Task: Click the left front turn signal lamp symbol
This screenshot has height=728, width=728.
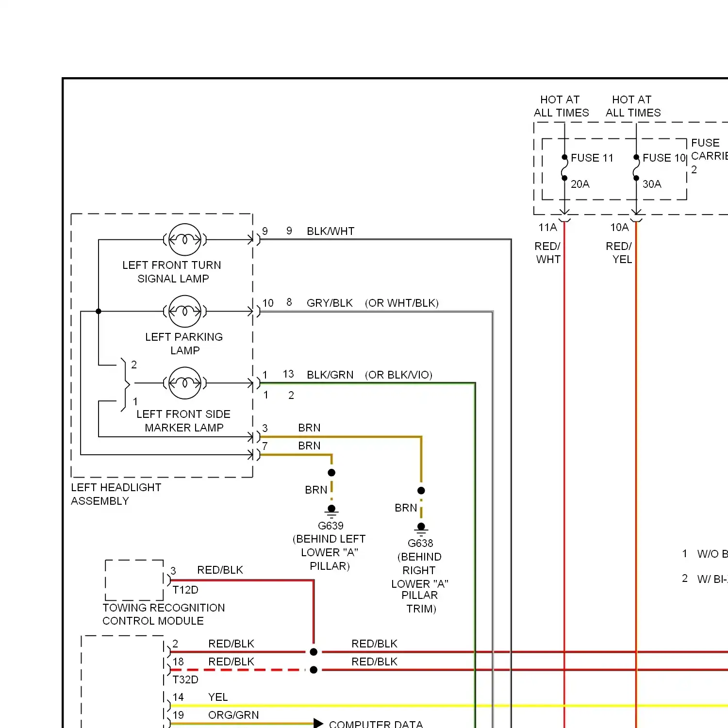Action: tap(185, 240)
